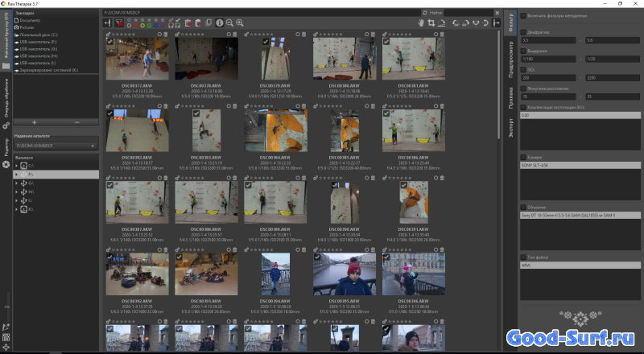This screenshot has height=354, width=644.
Task: Show image info overlay with the i icon
Action: click(220, 23)
